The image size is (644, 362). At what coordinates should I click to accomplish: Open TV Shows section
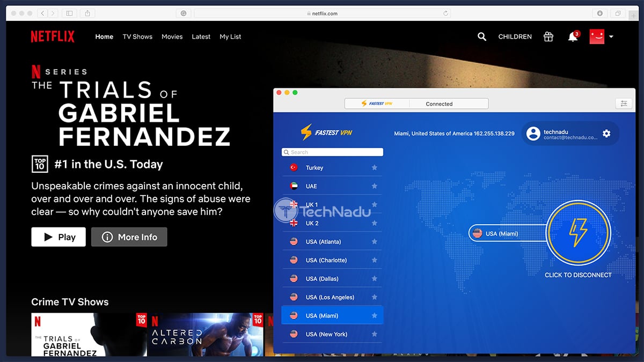pos(137,36)
